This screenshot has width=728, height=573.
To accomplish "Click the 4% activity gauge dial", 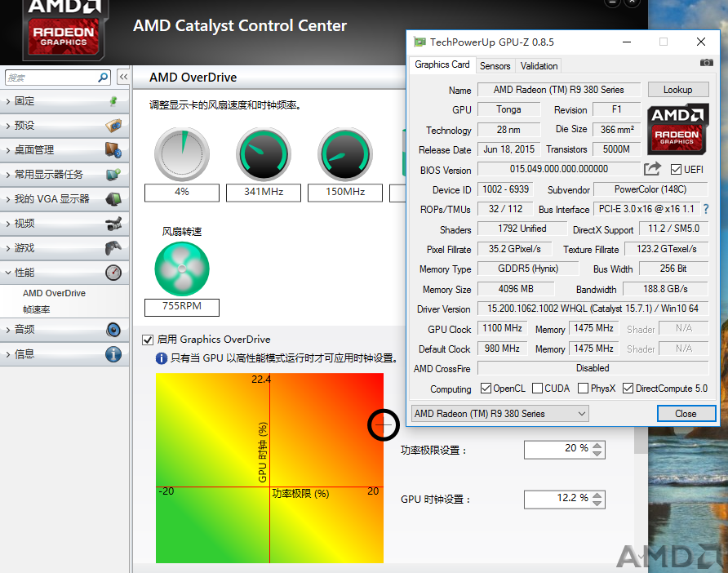I will point(182,154).
